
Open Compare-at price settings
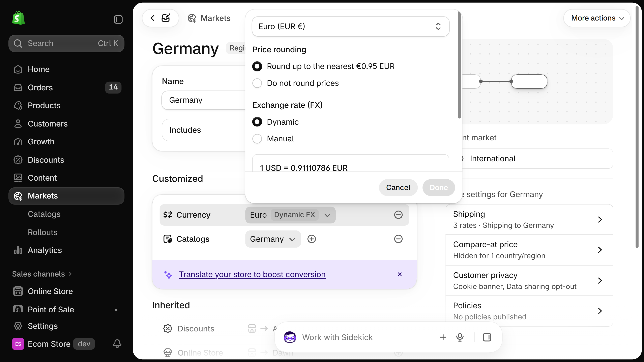pyautogui.click(x=529, y=250)
